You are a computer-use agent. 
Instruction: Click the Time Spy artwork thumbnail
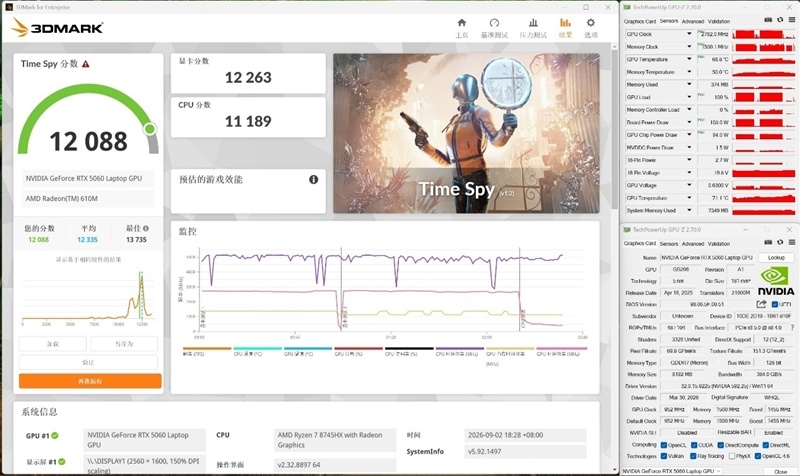[x=466, y=133]
